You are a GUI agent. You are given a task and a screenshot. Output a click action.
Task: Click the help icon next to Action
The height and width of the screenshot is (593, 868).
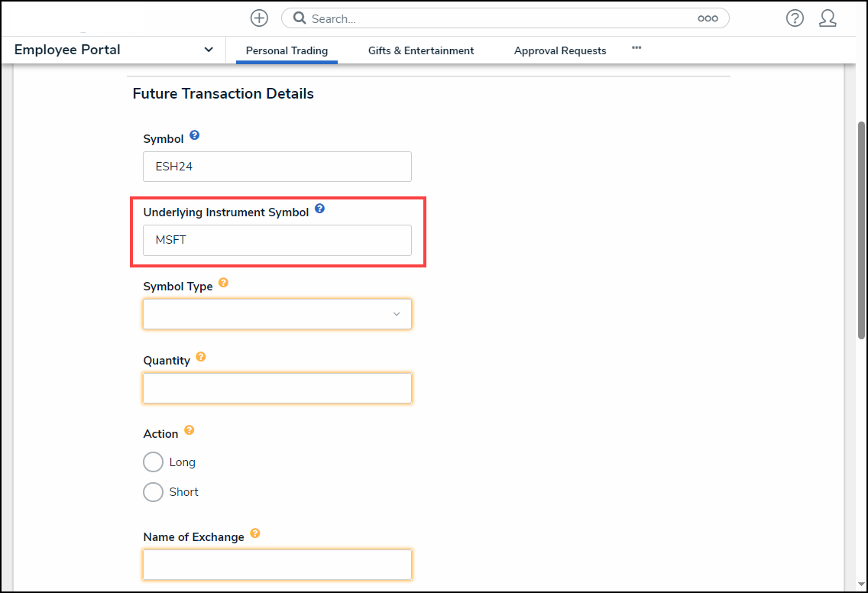[x=189, y=430]
